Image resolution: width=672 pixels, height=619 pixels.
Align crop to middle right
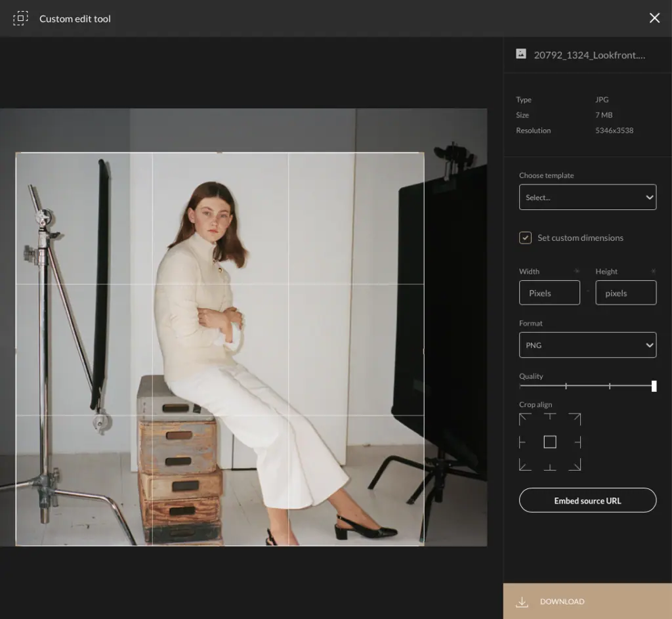coord(577,442)
